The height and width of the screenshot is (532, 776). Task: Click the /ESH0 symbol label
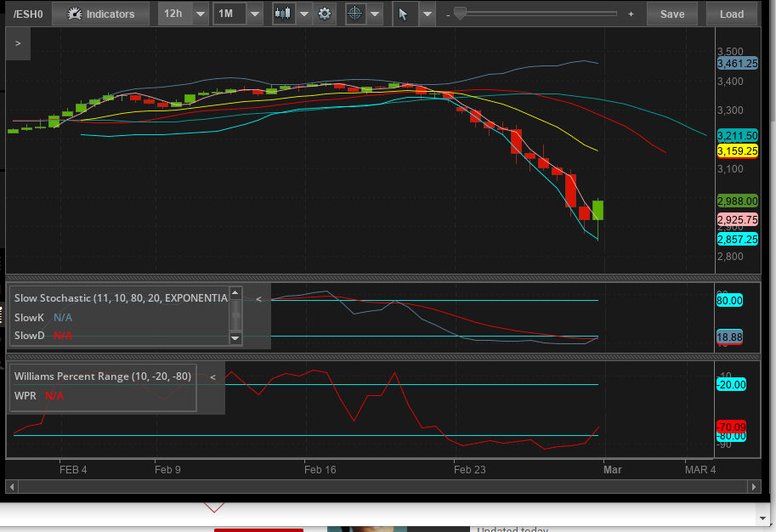coord(28,14)
